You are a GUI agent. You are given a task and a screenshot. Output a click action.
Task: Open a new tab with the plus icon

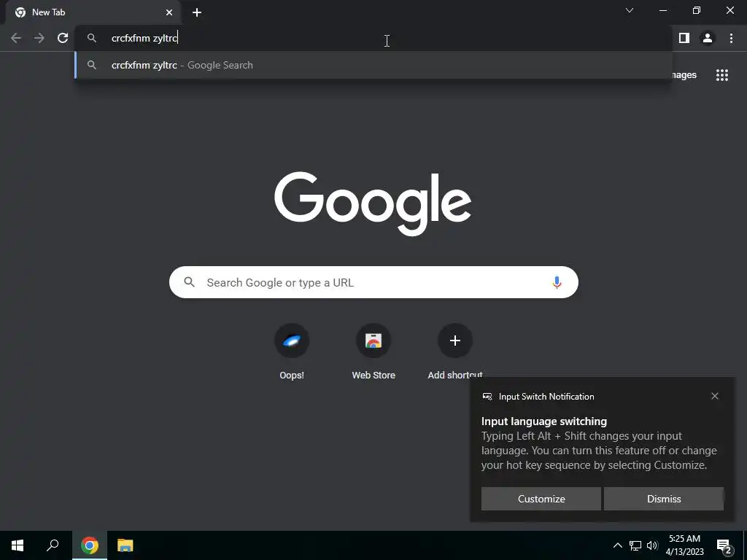click(x=197, y=12)
